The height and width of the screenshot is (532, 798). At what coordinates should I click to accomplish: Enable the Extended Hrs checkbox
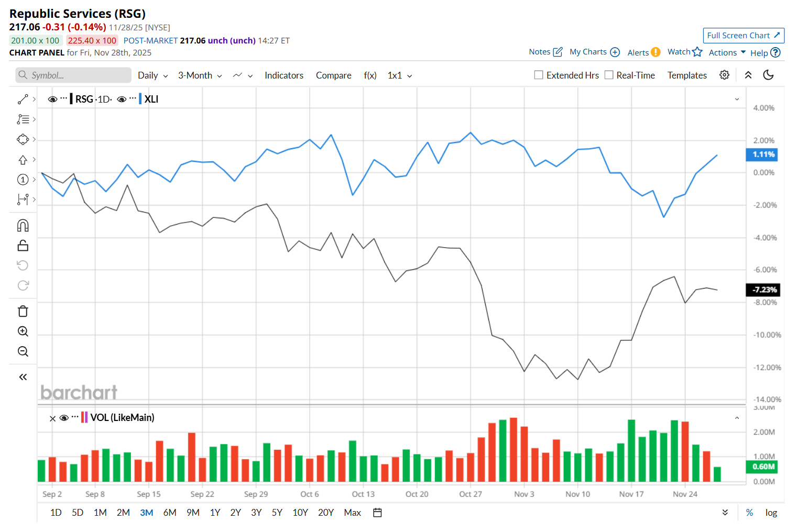[x=539, y=75]
